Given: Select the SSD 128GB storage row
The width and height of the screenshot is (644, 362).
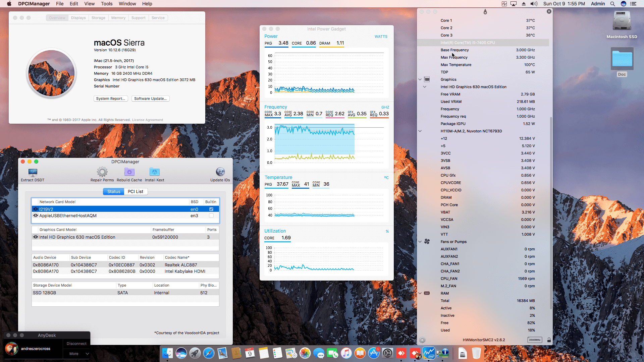Looking at the screenshot, I should [125, 293].
